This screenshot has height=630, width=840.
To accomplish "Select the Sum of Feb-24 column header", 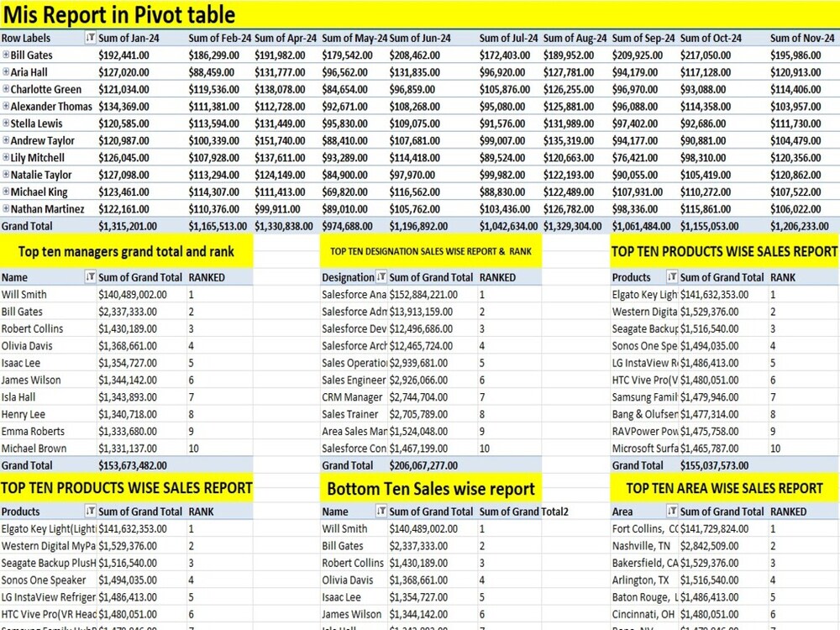I will [219, 38].
